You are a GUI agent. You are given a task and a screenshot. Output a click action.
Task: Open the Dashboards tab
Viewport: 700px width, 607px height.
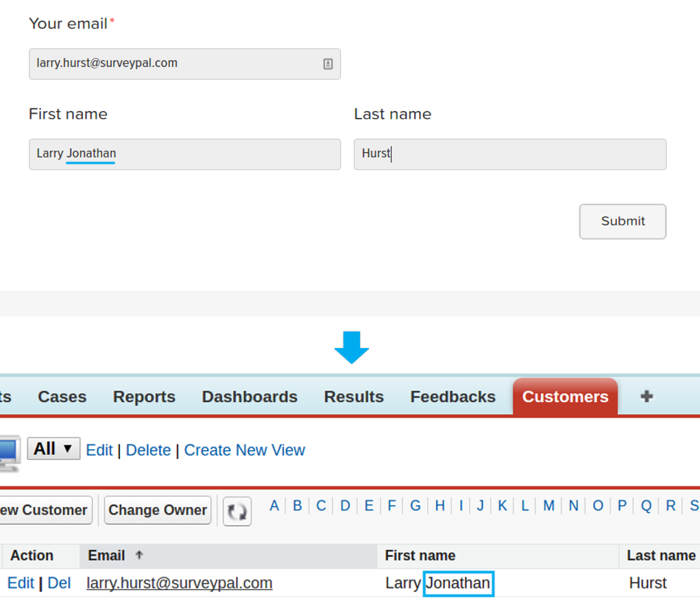click(x=250, y=397)
